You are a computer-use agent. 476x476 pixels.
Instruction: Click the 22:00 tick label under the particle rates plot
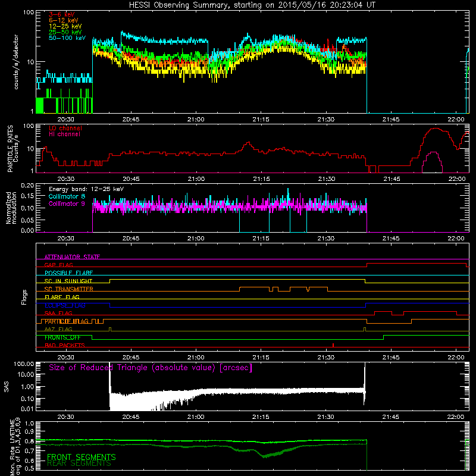456,179
